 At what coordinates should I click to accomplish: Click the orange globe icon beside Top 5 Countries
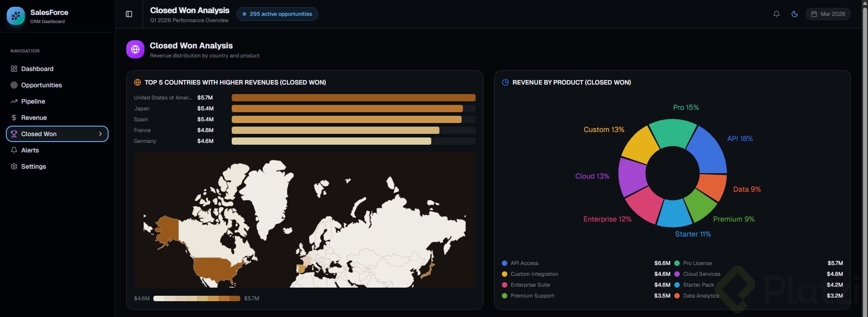[138, 82]
